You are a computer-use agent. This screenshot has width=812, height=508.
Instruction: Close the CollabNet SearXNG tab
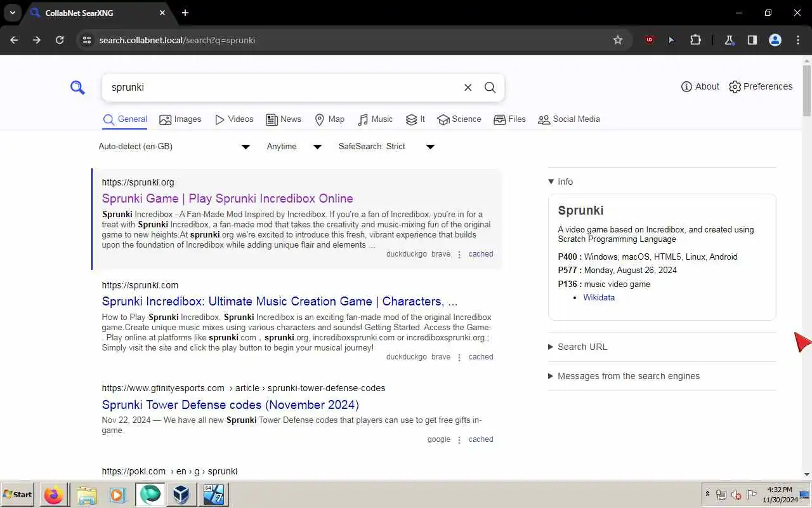click(162, 13)
